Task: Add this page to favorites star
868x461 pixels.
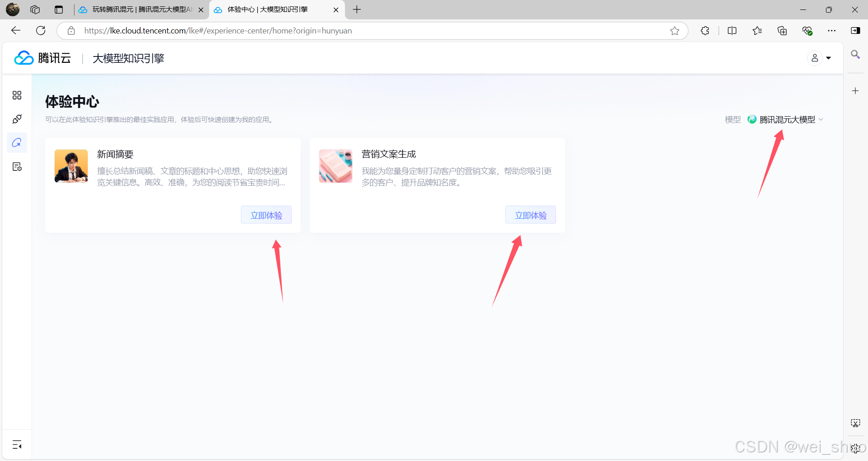Action: tap(675, 31)
